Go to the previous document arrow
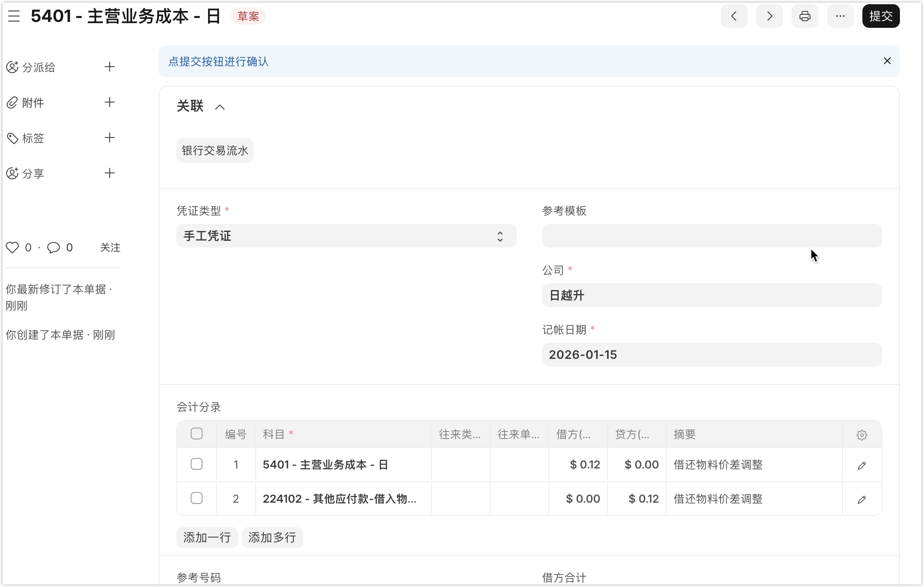 pos(734,16)
